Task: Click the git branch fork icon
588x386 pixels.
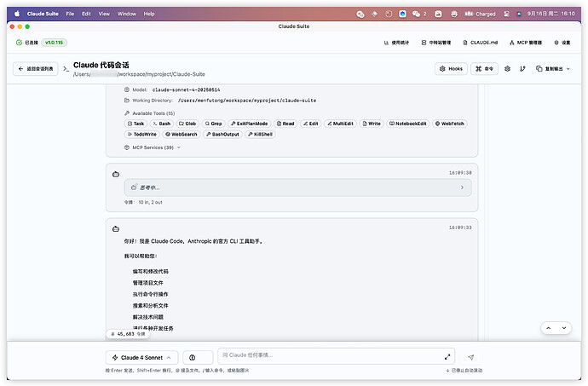Action: click(x=522, y=69)
